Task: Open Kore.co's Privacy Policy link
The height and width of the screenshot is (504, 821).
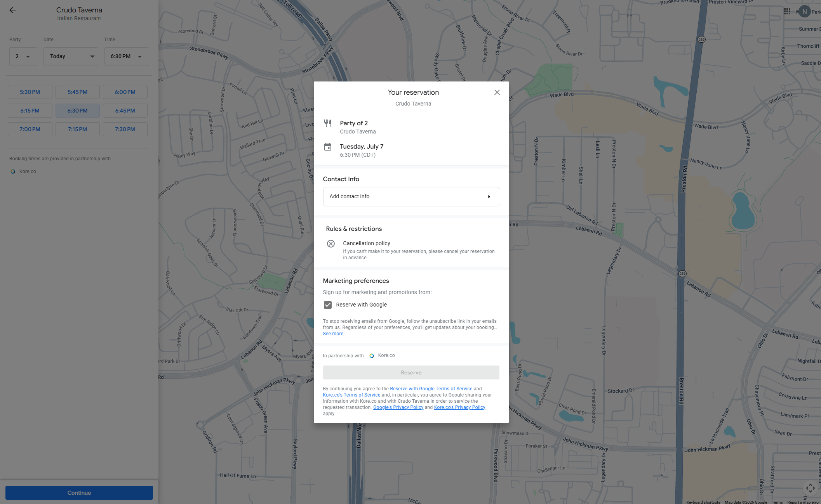Action: (459, 407)
